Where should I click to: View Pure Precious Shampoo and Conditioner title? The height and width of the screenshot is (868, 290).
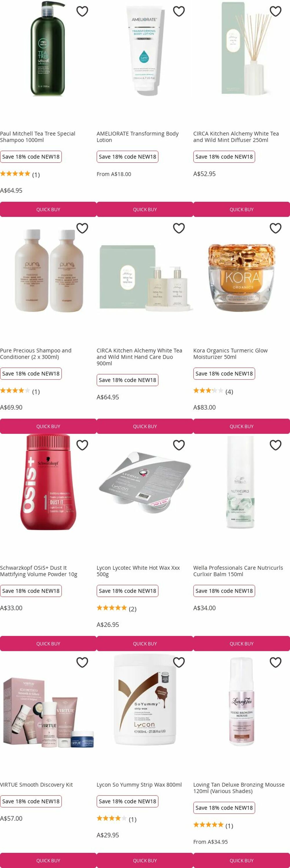[36, 354]
